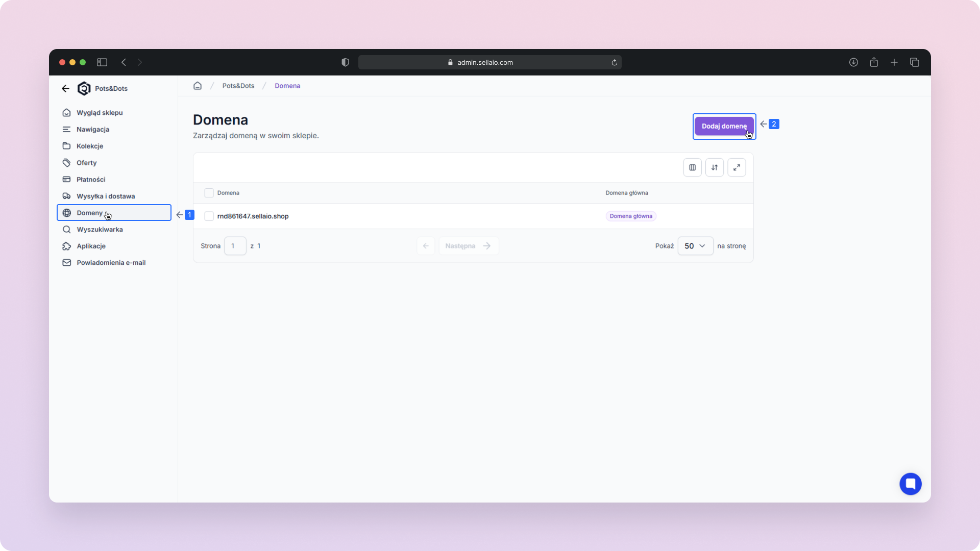This screenshot has width=980, height=551.
Task: Reload the page using address bar icon
Action: tap(614, 63)
